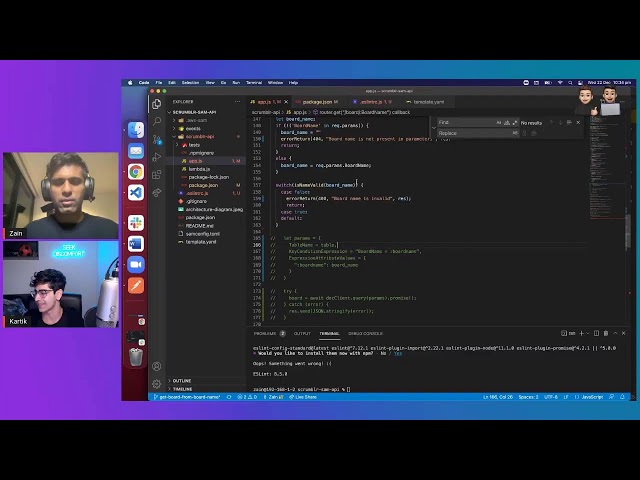
Task: Go to next match in Find widget
Action: pyautogui.click(x=560, y=122)
